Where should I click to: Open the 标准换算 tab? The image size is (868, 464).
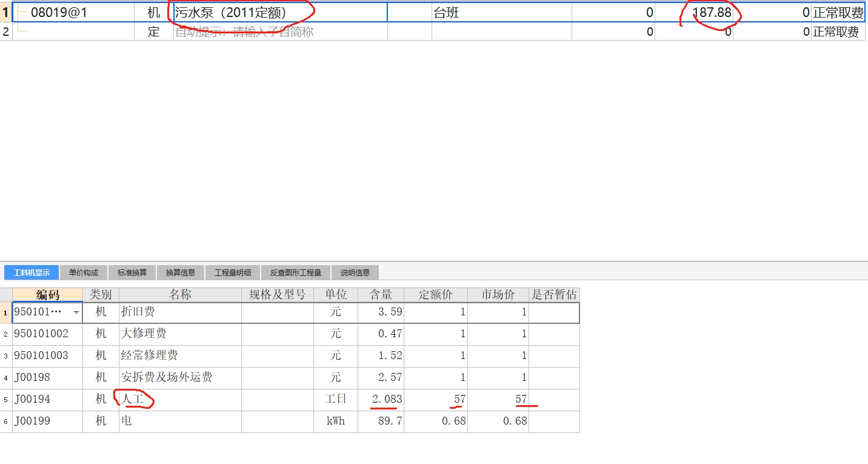pos(132,272)
